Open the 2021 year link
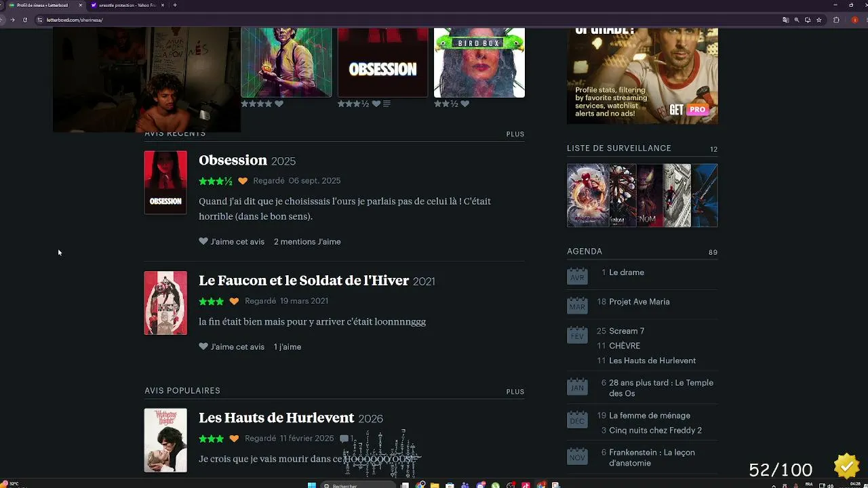Screen dimensions: 868x488 coord(424,281)
